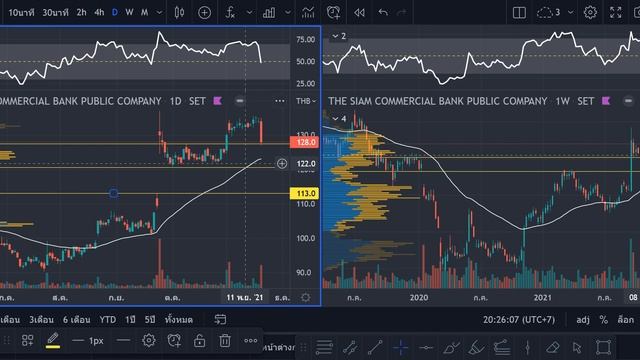Open the financials line chart icon

coord(308,13)
